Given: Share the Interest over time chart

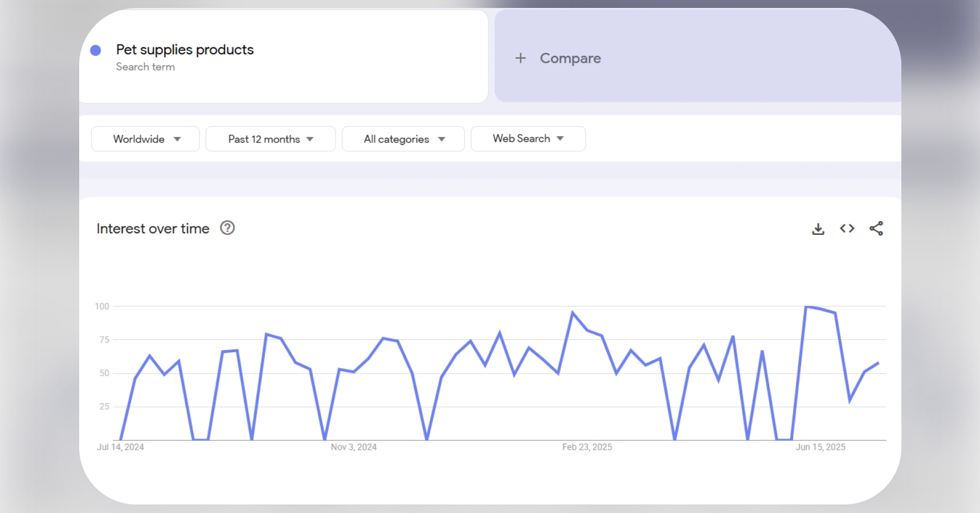Looking at the screenshot, I should [876, 228].
